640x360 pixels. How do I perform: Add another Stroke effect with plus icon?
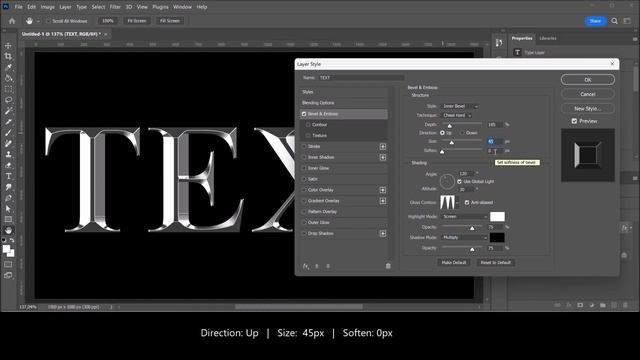click(x=382, y=147)
